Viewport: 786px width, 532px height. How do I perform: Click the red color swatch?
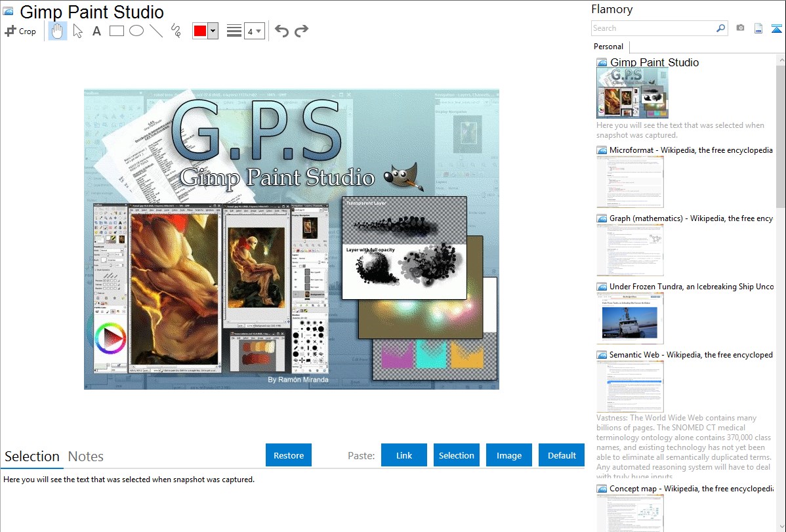coord(200,31)
